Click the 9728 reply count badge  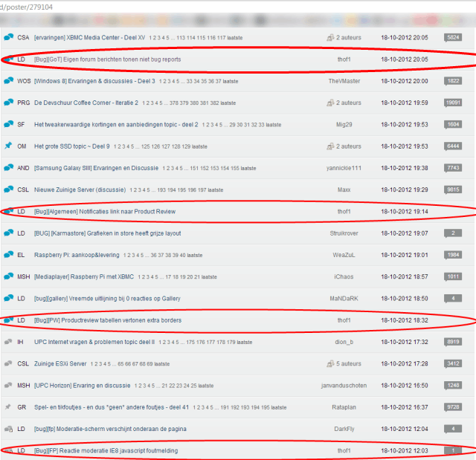pyautogui.click(x=453, y=407)
